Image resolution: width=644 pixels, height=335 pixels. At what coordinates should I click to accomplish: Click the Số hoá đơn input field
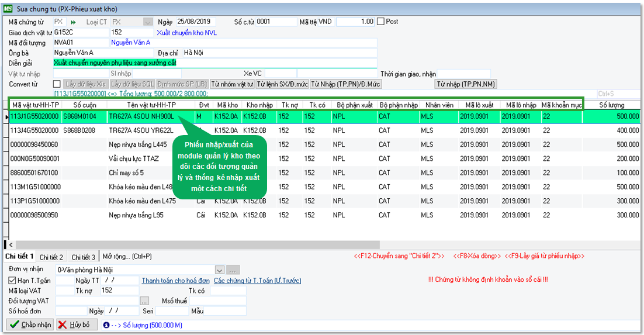pyautogui.click(x=71, y=311)
